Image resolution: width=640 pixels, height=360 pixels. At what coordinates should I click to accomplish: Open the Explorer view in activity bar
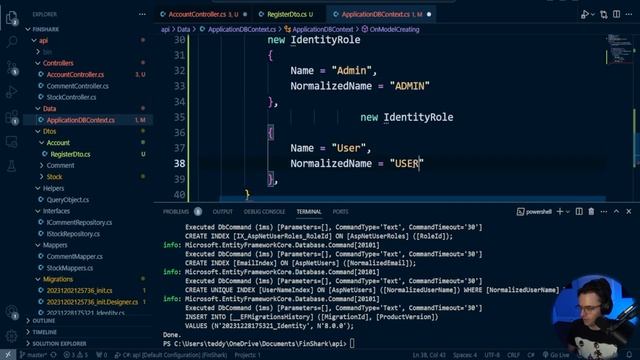point(11,18)
